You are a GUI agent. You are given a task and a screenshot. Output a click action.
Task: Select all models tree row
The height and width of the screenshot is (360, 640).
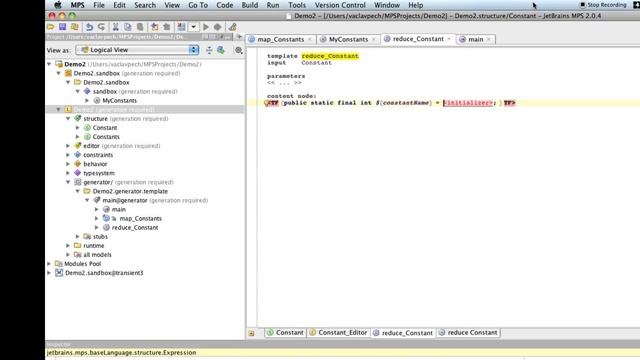click(97, 254)
